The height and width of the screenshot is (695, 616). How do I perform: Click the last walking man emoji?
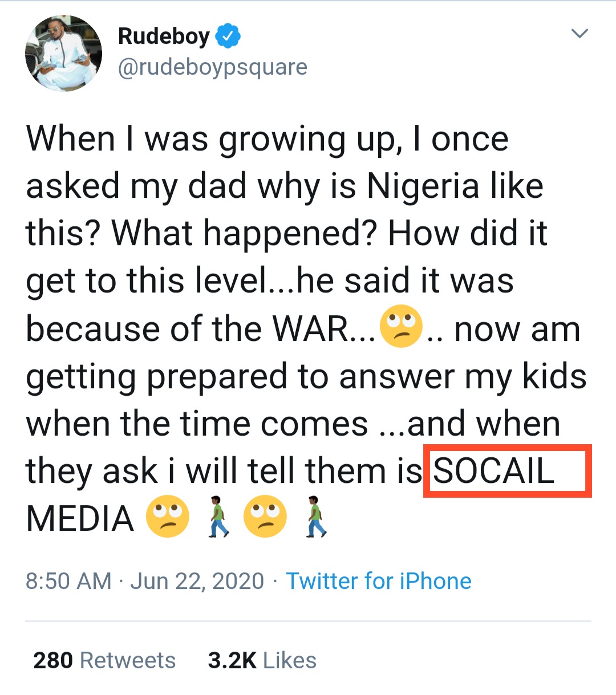pyautogui.click(x=315, y=517)
